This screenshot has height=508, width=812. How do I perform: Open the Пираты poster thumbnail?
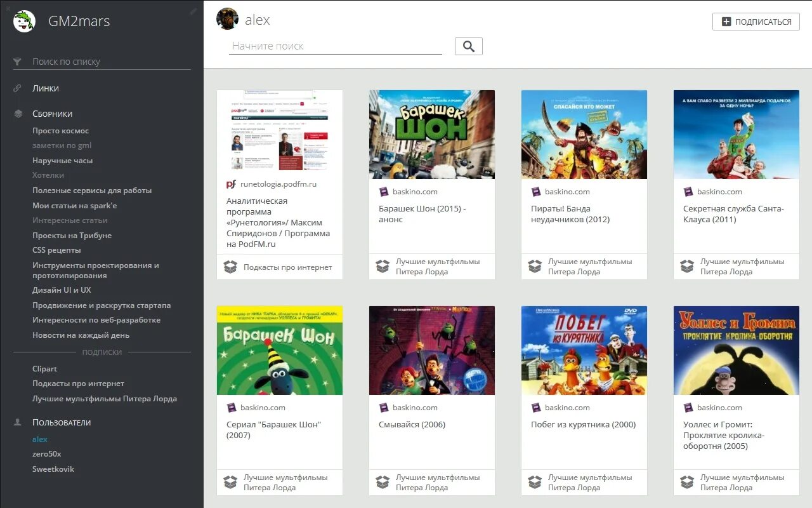[x=584, y=135]
